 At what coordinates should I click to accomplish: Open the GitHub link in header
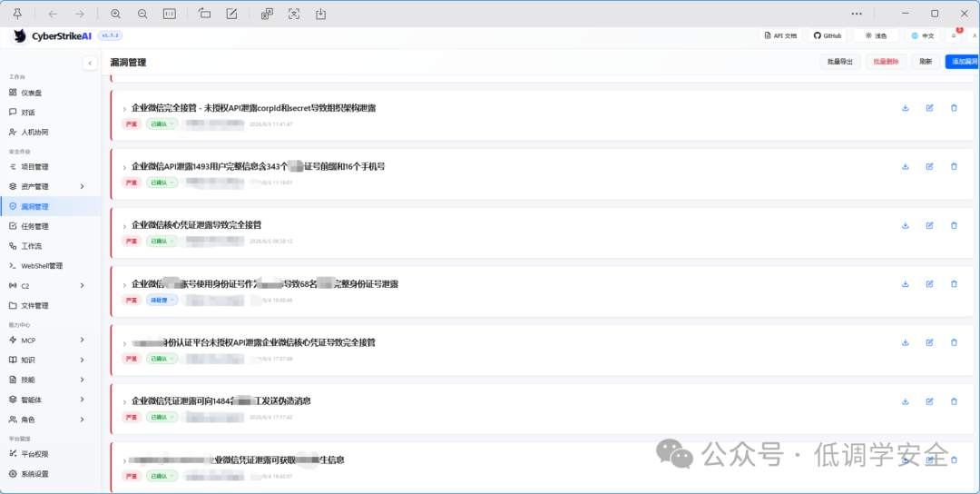click(827, 35)
